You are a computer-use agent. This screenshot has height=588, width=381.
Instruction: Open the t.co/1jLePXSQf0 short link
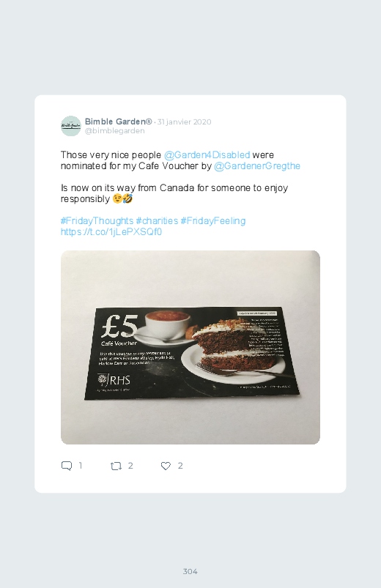tap(111, 231)
